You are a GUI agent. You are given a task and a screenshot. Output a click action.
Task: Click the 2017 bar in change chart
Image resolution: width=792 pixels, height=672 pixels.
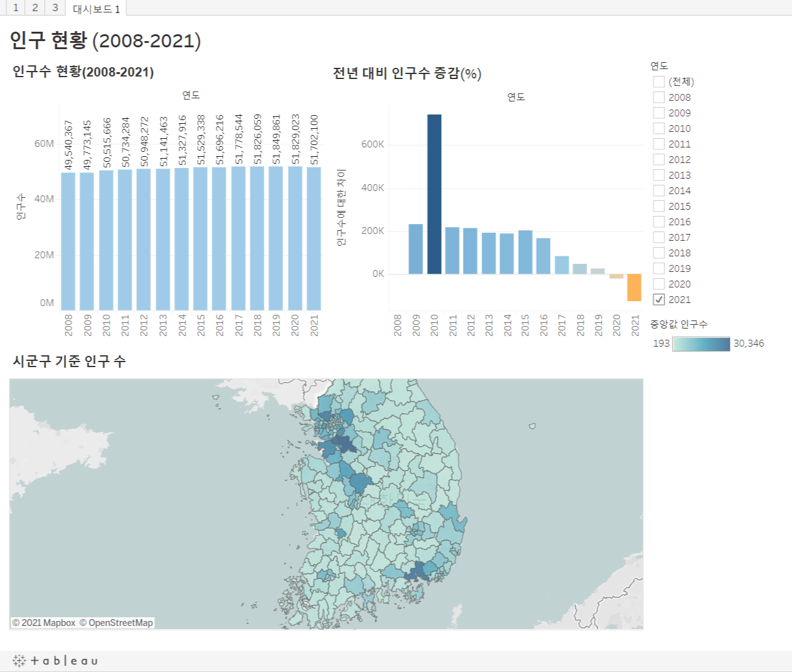click(562, 265)
